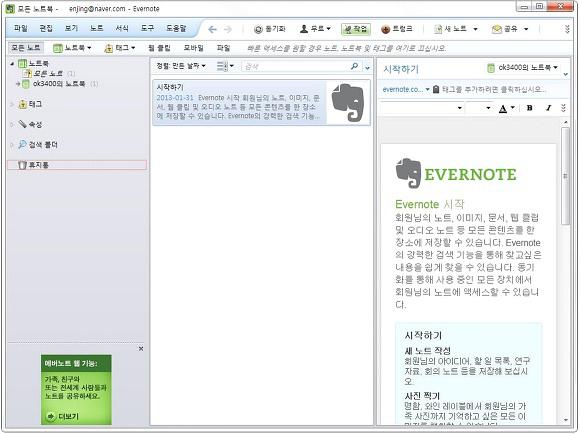
Task: Open the 도움말 menu
Action: (x=176, y=28)
